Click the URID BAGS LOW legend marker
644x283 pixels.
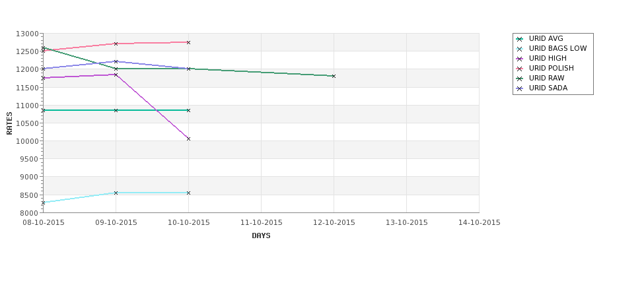click(520, 49)
